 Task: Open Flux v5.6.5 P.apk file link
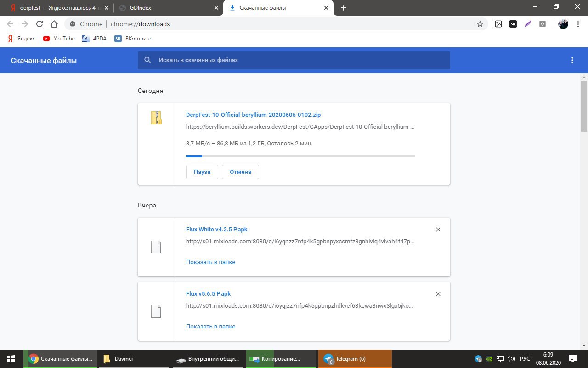click(208, 294)
